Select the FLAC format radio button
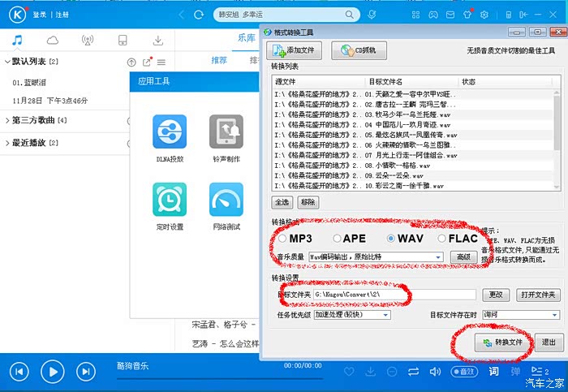This screenshot has height=392, width=568. (x=441, y=239)
